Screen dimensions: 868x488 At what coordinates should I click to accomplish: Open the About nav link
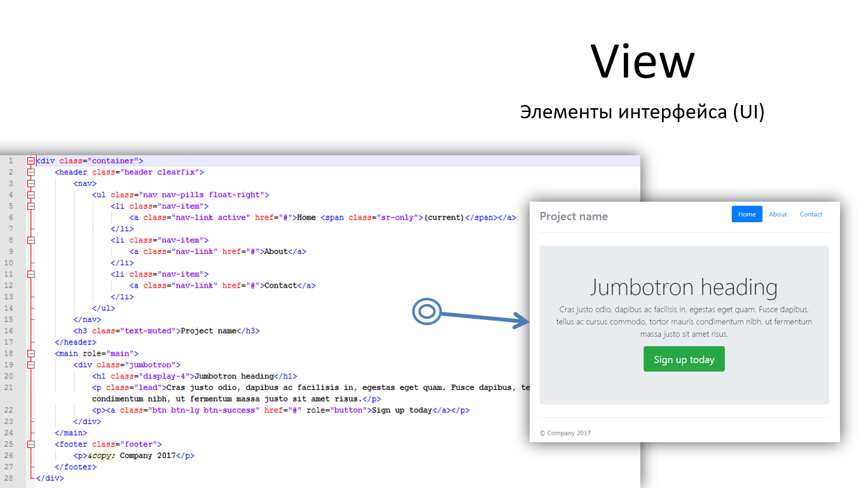(778, 214)
